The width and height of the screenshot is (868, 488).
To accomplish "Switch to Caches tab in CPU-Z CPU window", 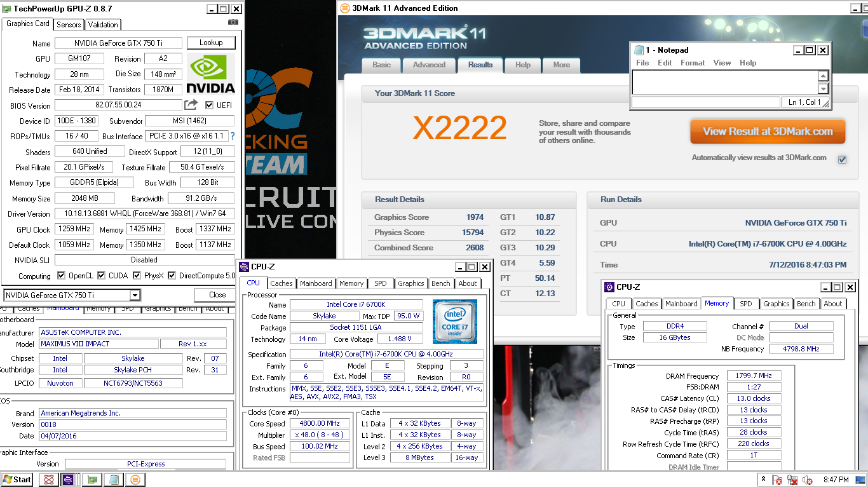I will point(281,283).
